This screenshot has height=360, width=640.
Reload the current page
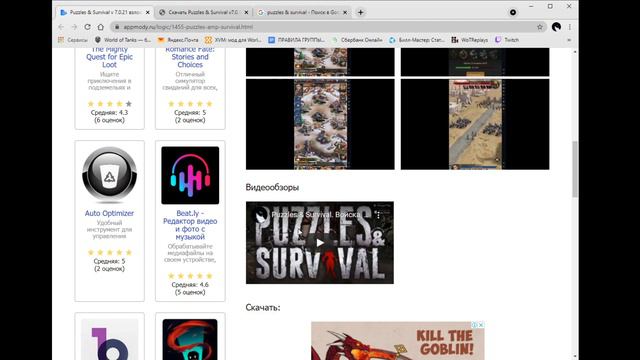point(87,27)
